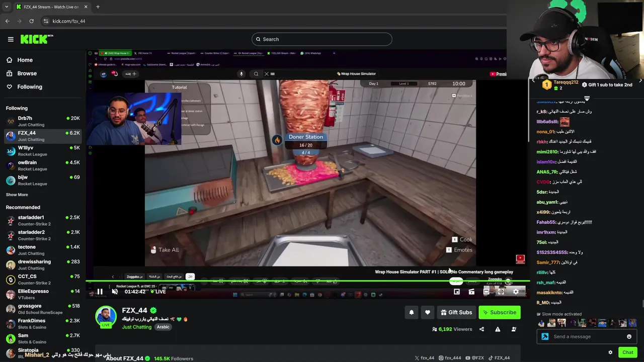The height and width of the screenshot is (362, 644).
Task: Send message with Chat button
Action: (627, 352)
